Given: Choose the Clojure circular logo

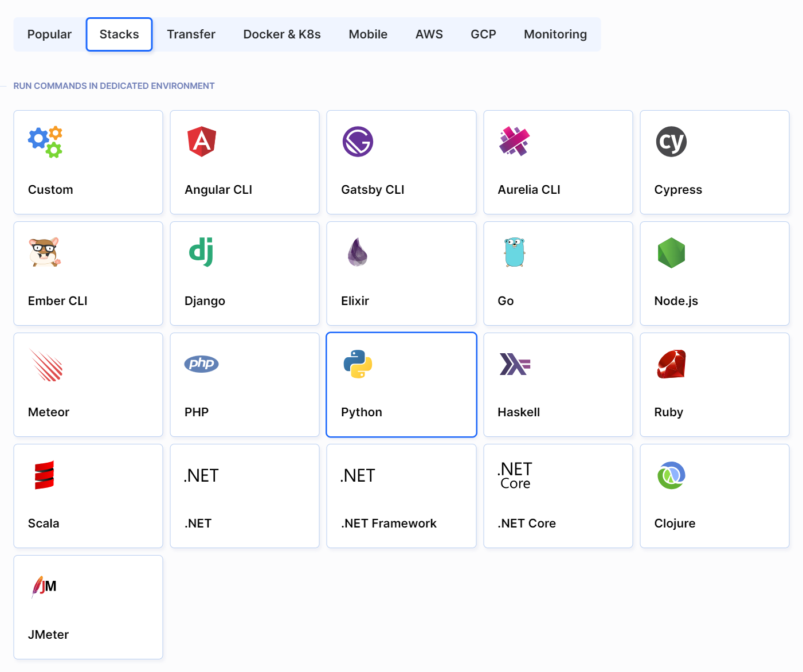Looking at the screenshot, I should [x=671, y=475].
